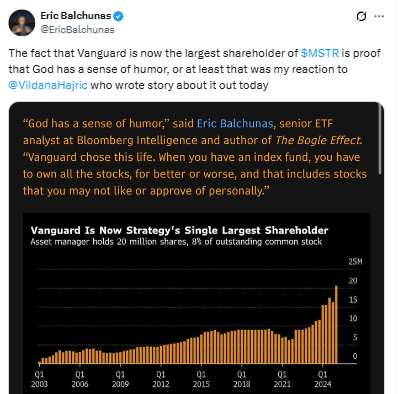The height and width of the screenshot is (394, 400).
Task: Click the scrollbar inside embedded article image
Action: (380, 140)
